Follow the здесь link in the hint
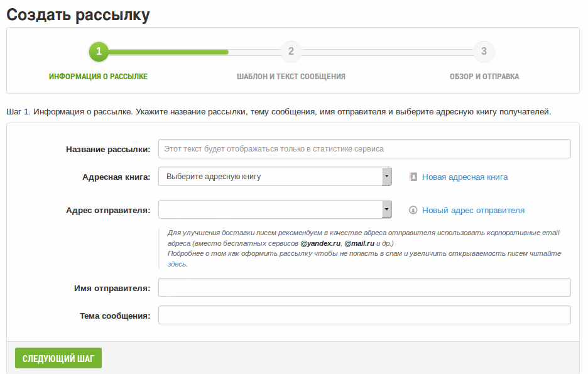Viewport: 588px width, 374px height. pyautogui.click(x=177, y=264)
